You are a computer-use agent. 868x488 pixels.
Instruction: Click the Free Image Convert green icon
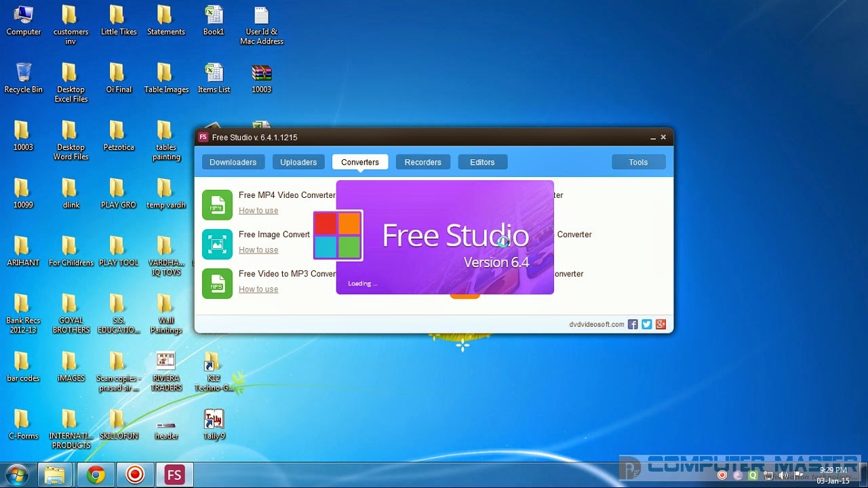pos(217,244)
